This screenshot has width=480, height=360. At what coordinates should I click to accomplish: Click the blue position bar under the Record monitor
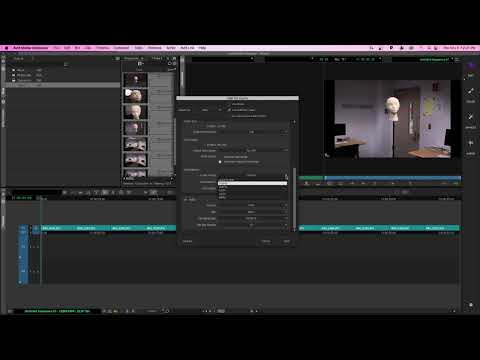pyautogui.click(x=393, y=178)
